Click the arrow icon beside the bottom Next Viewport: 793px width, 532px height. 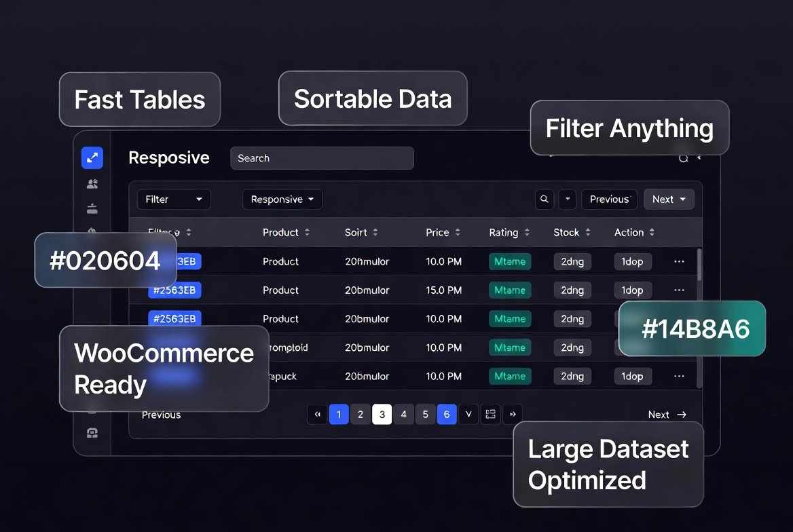click(x=682, y=415)
